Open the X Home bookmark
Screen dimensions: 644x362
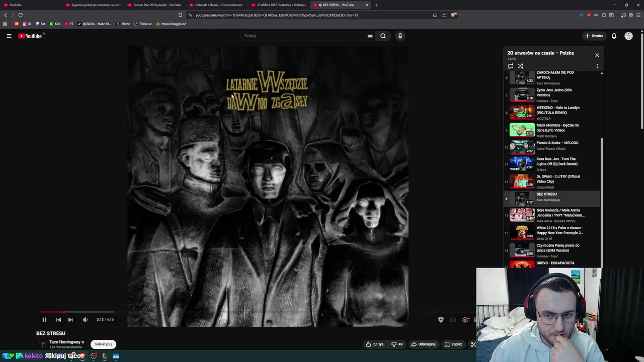click(x=123, y=24)
